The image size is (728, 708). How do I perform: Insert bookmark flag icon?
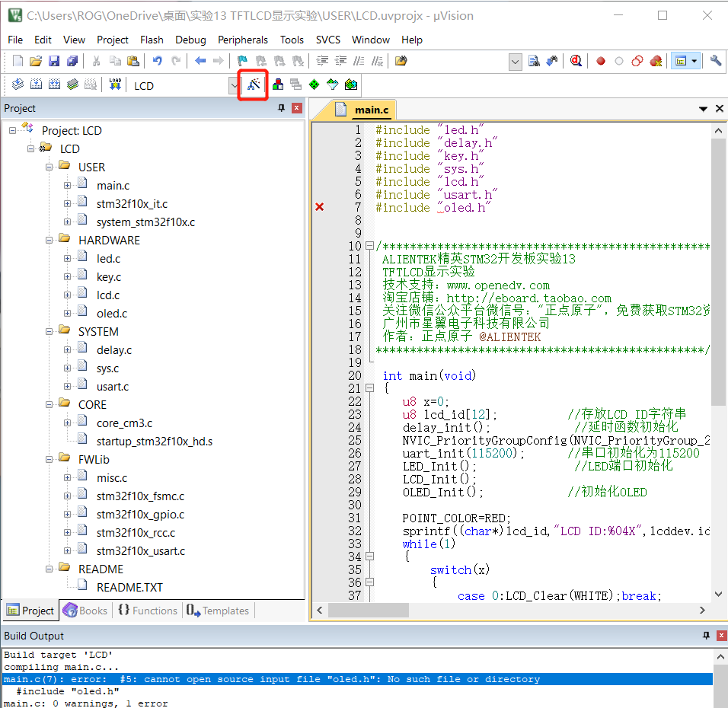point(242,61)
